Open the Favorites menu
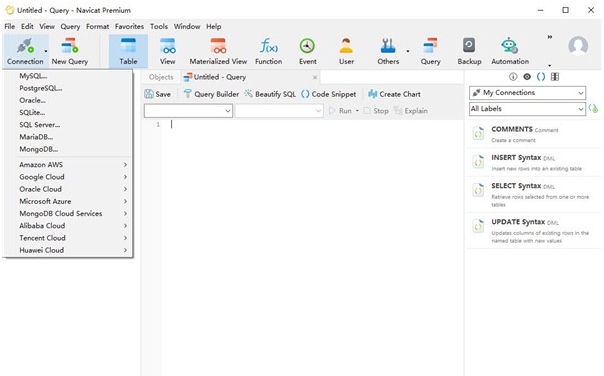 (129, 27)
